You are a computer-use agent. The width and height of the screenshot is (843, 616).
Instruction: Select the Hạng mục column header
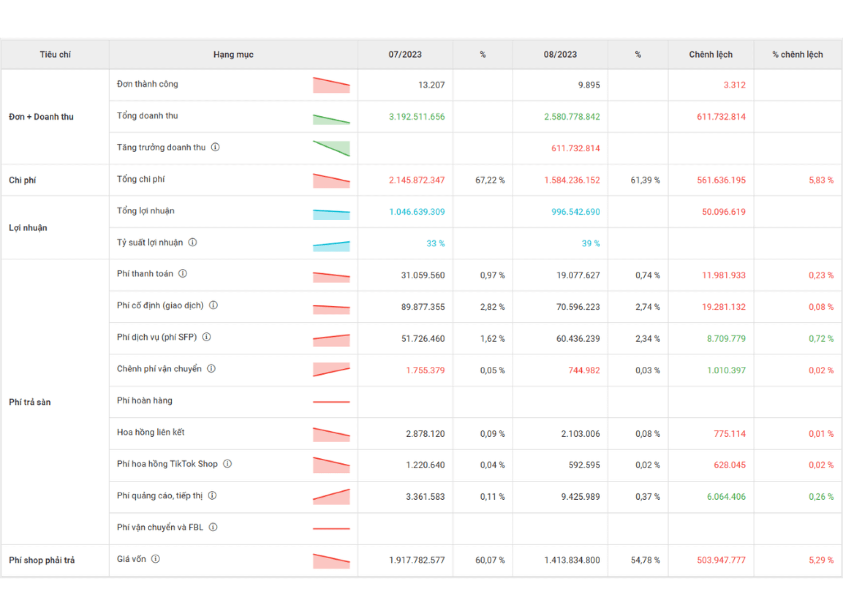(233, 55)
